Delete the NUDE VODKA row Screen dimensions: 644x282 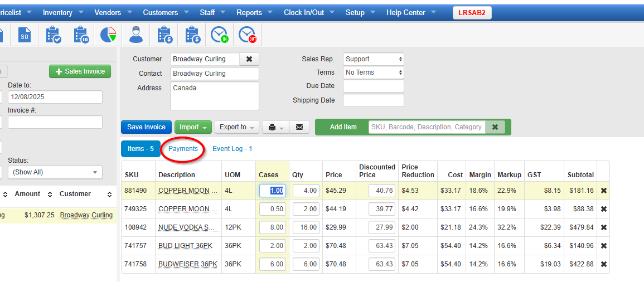tap(603, 227)
